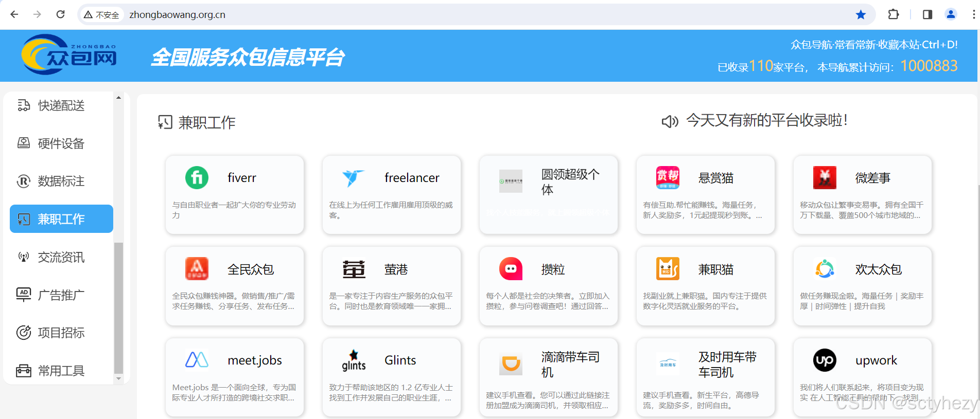Click the 全民众包 logo icon

197,269
